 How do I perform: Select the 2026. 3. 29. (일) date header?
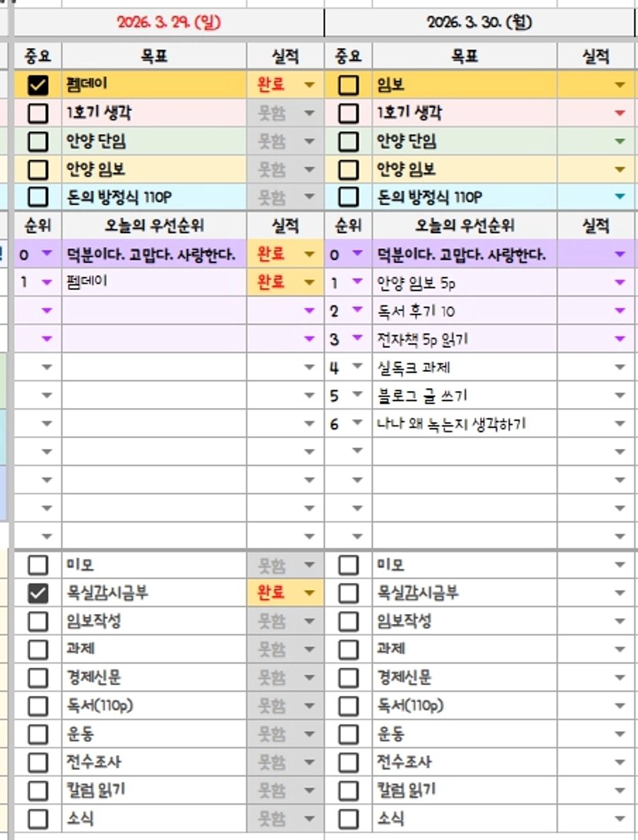tap(169, 23)
